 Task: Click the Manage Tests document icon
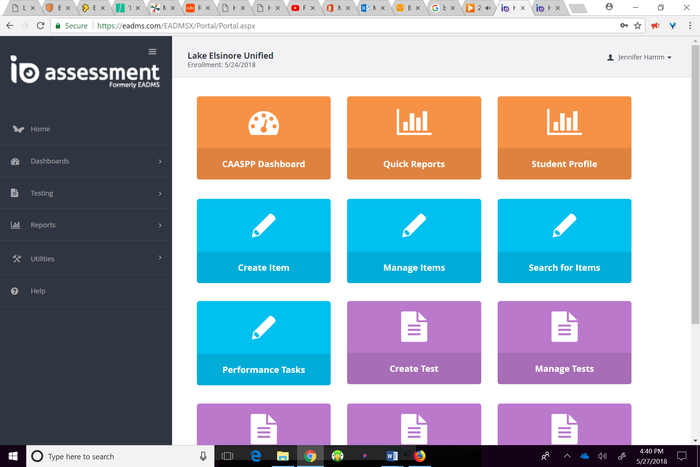coord(564,326)
